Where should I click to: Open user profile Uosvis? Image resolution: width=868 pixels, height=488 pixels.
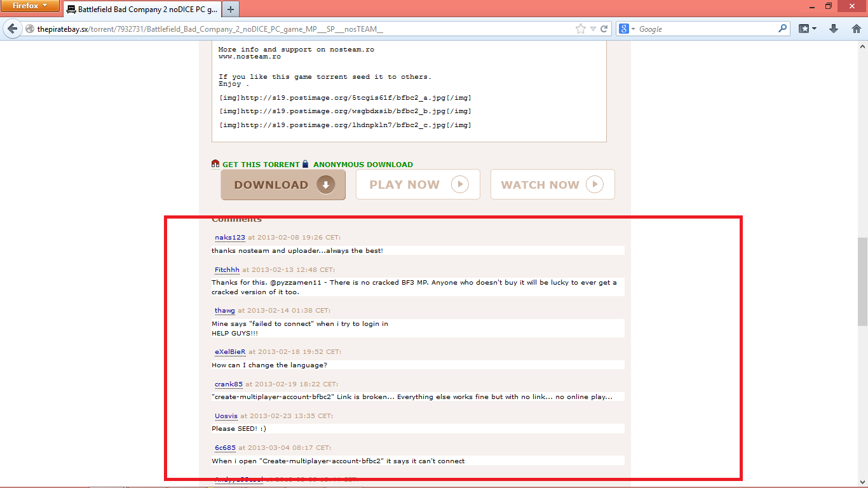point(226,416)
